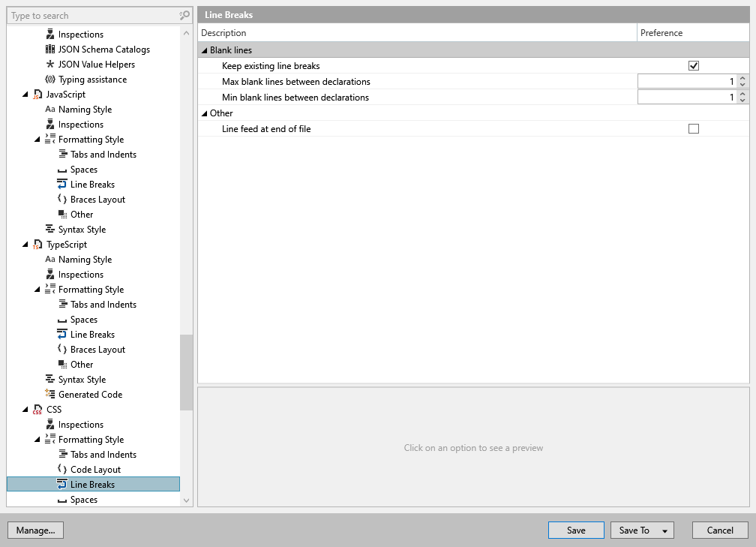Click the Save button
This screenshot has height=547, width=756.
coord(576,530)
